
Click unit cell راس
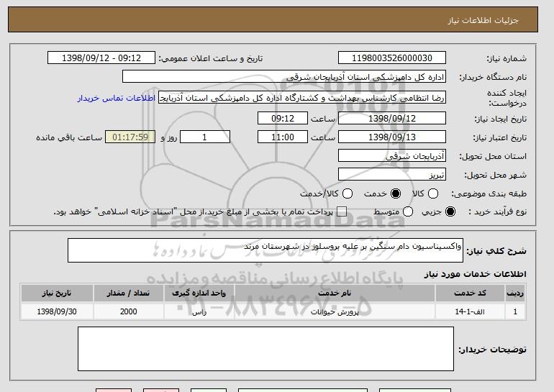pos(199,311)
